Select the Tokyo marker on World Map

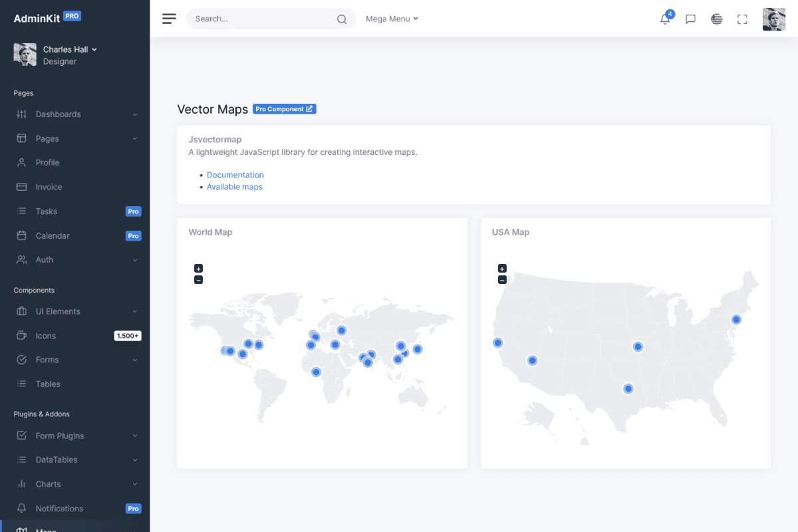[x=418, y=348]
